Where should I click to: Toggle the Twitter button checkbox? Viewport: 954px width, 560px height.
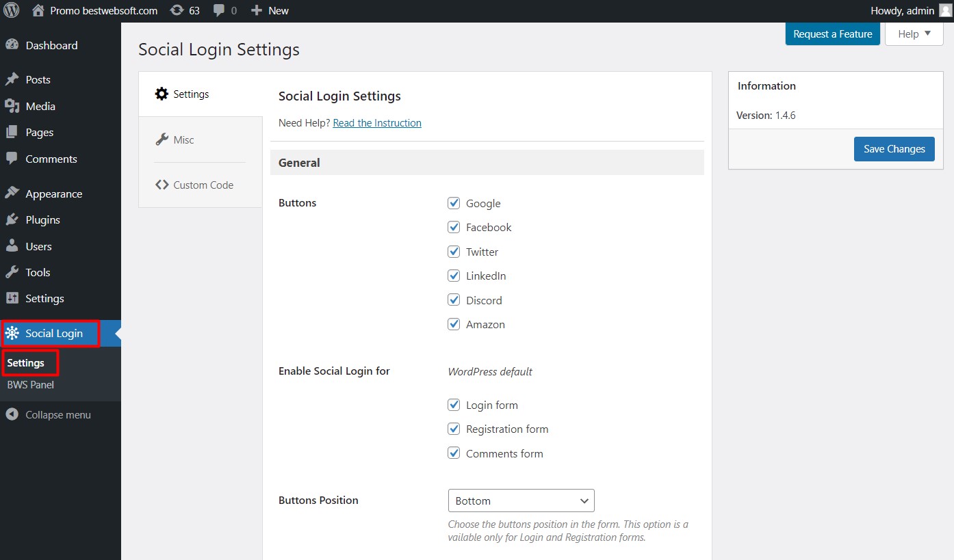click(454, 252)
